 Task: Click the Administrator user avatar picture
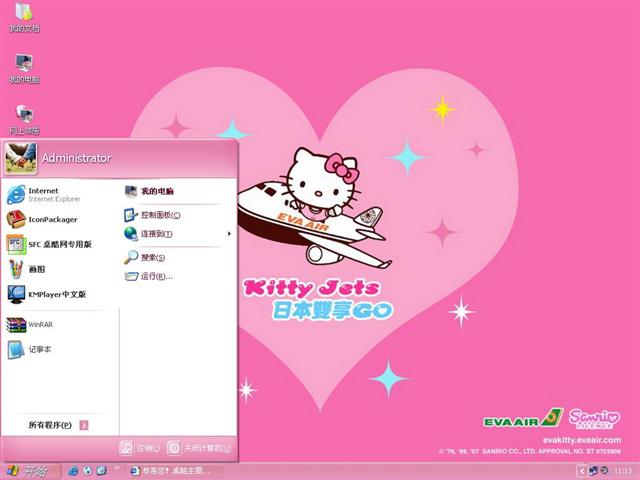pyautogui.click(x=20, y=157)
